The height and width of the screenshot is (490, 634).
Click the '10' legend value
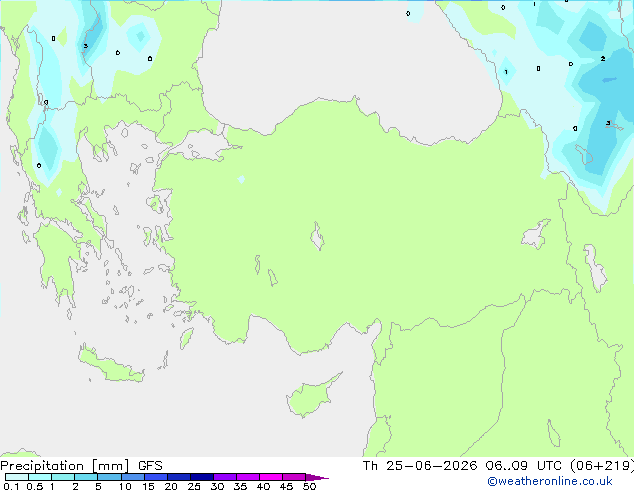[x=125, y=486]
